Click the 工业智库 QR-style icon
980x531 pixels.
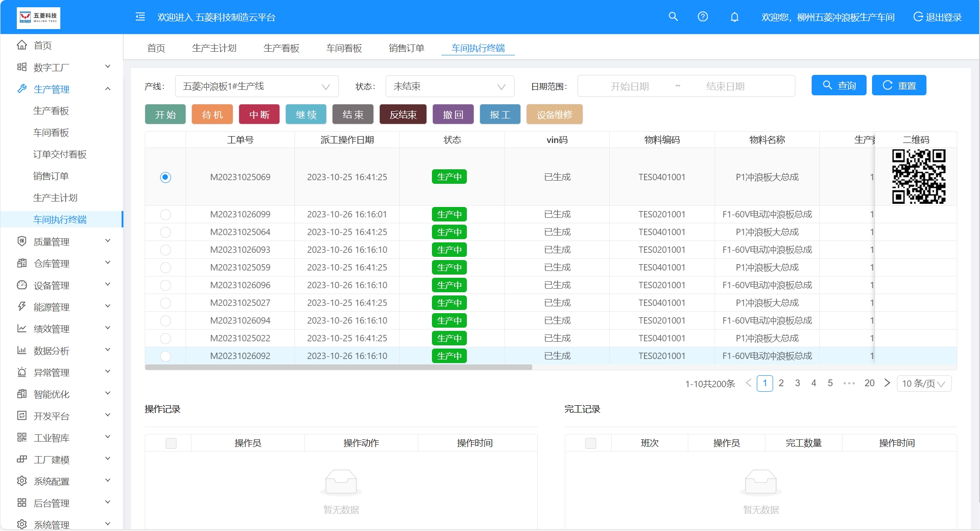click(x=22, y=437)
